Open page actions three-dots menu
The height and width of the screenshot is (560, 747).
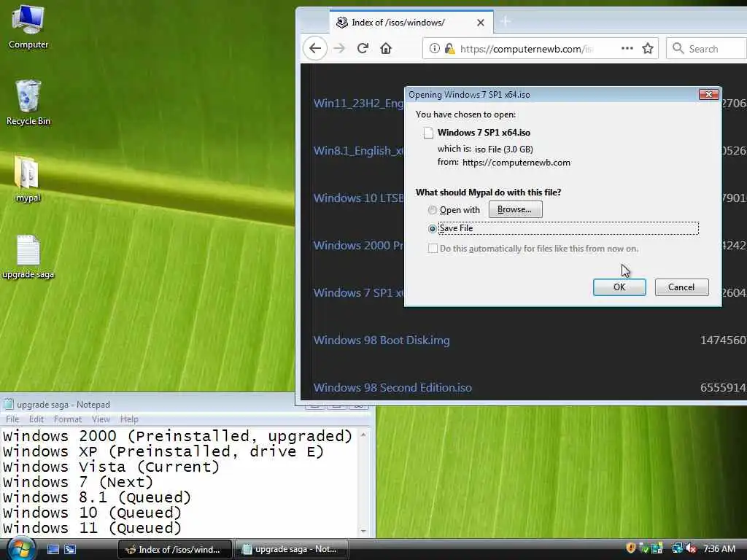tap(627, 48)
